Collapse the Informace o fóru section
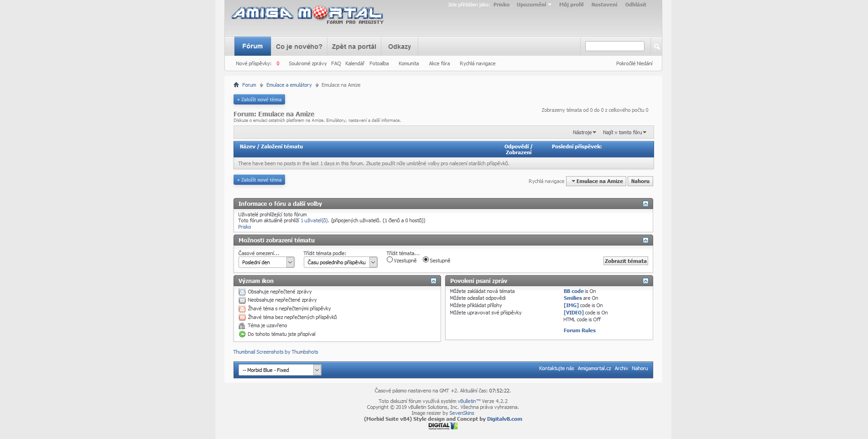This screenshot has height=439, width=868. [645, 204]
